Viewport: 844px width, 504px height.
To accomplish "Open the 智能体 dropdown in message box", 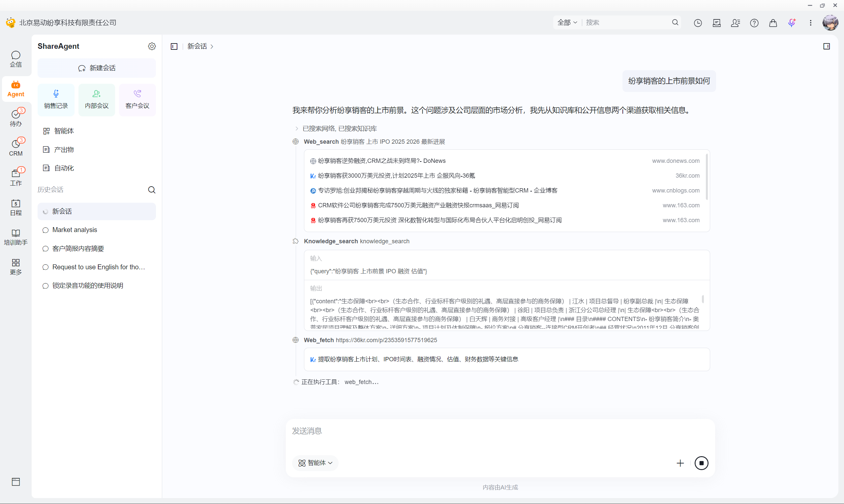I will coord(315,463).
